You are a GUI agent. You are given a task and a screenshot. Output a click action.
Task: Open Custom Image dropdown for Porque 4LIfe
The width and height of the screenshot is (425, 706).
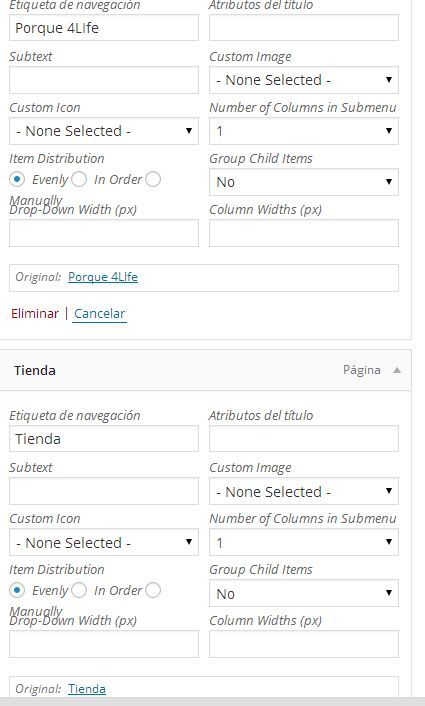(304, 80)
